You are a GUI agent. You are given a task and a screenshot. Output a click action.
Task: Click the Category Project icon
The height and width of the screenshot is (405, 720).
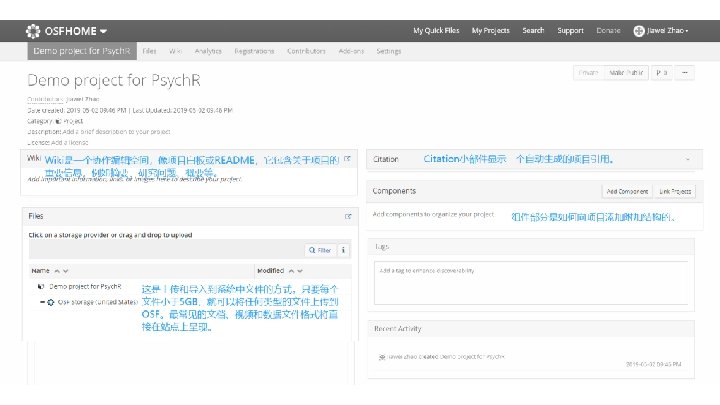[x=58, y=121]
